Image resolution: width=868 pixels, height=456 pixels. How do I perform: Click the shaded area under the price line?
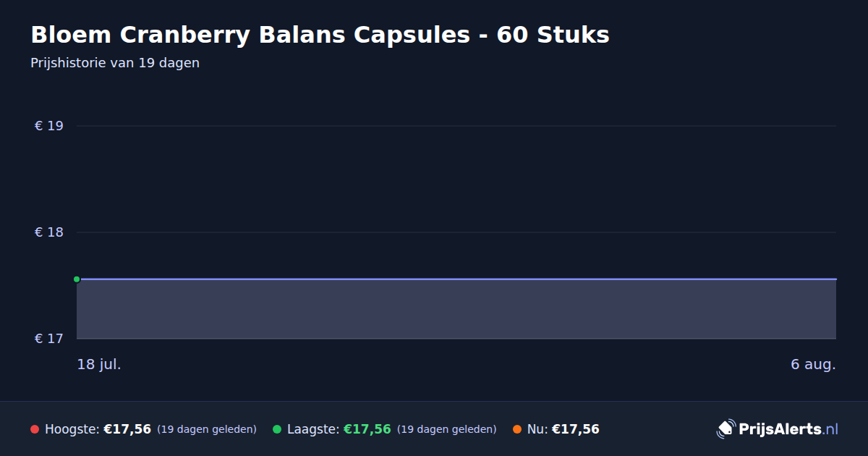(456, 309)
